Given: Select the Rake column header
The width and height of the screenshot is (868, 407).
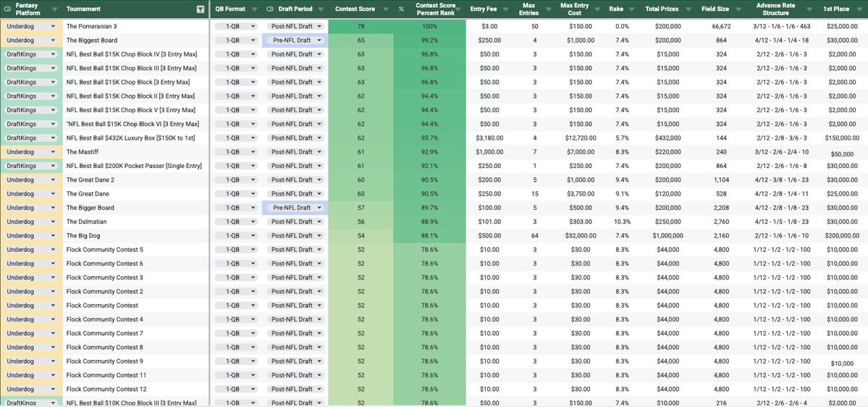Looking at the screenshot, I should [x=615, y=9].
